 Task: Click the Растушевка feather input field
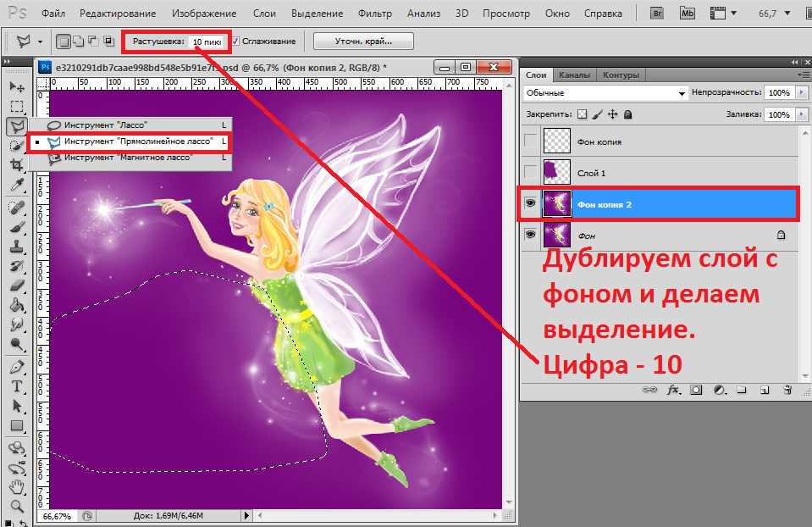[206, 41]
